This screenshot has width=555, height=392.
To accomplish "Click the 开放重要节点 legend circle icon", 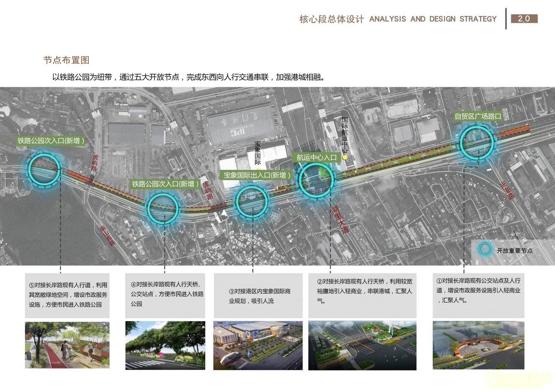I will click(485, 248).
